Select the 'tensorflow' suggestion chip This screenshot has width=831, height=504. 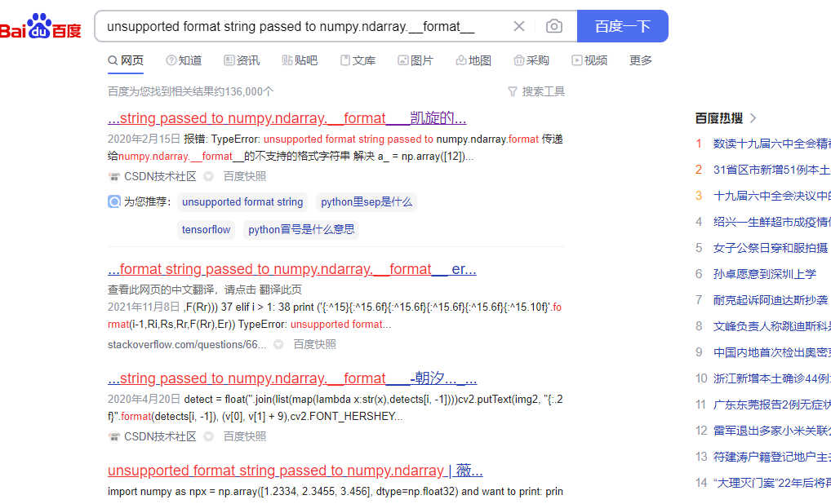coord(207,229)
